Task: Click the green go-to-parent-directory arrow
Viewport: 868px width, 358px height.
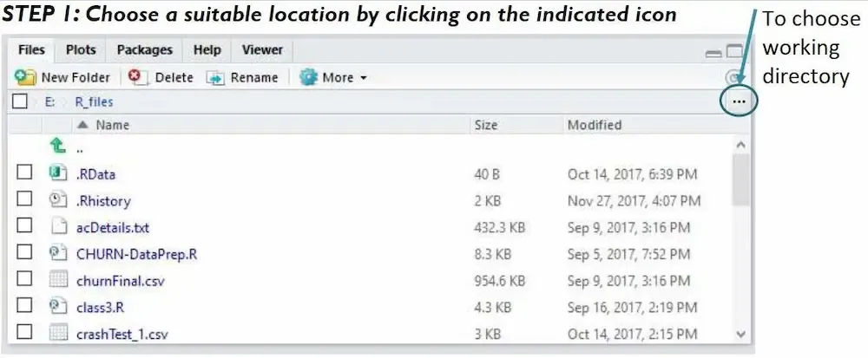Action: (x=59, y=147)
